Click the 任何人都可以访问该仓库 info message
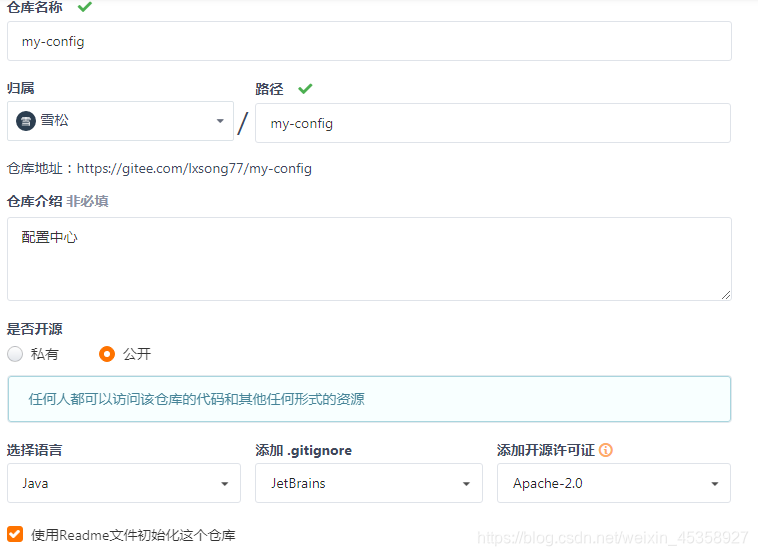 [x=369, y=399]
